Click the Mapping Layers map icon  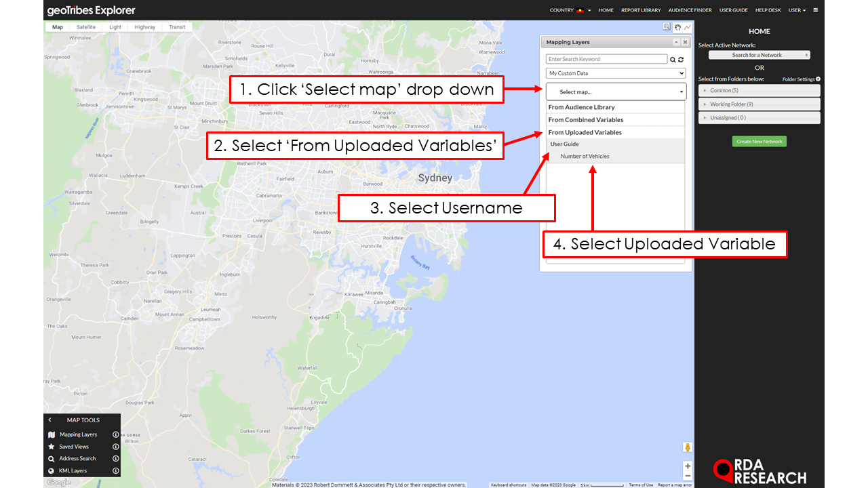pos(52,434)
